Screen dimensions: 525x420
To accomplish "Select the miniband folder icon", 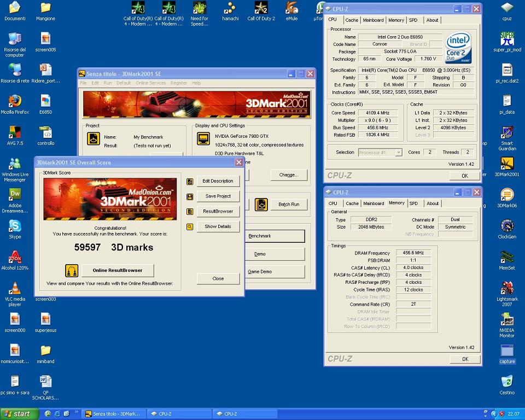I will pos(45,354).
